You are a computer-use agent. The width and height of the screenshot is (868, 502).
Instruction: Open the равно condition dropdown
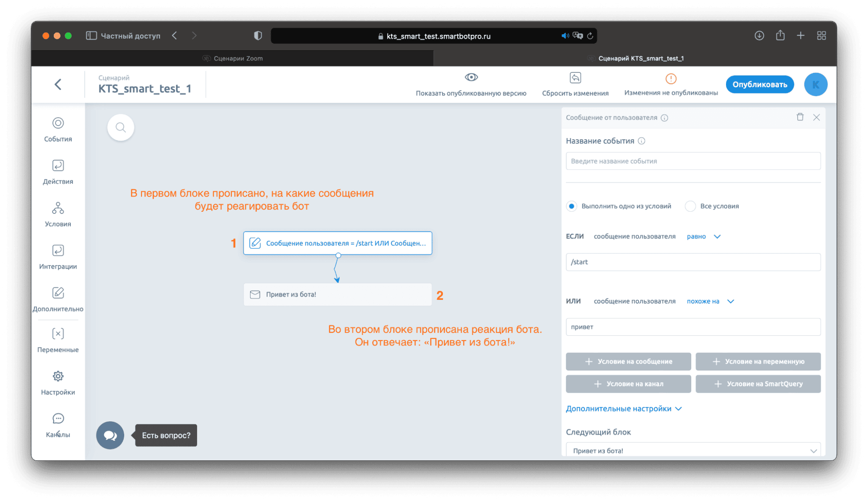pos(703,236)
